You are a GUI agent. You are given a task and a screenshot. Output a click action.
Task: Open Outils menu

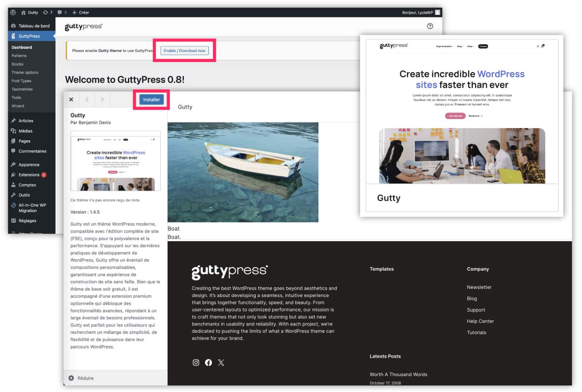(24, 195)
